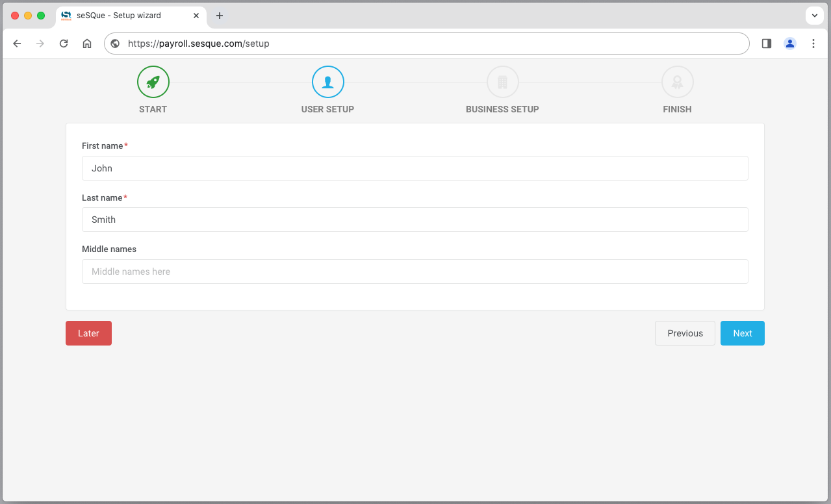Expand the tab search dropdown chevron
Image resolution: width=831 pixels, height=504 pixels.
[x=815, y=16]
